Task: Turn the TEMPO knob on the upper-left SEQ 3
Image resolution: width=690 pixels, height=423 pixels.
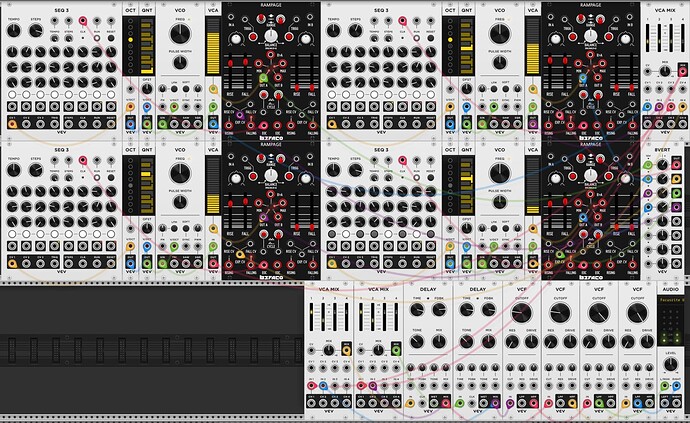Action: (x=14, y=31)
